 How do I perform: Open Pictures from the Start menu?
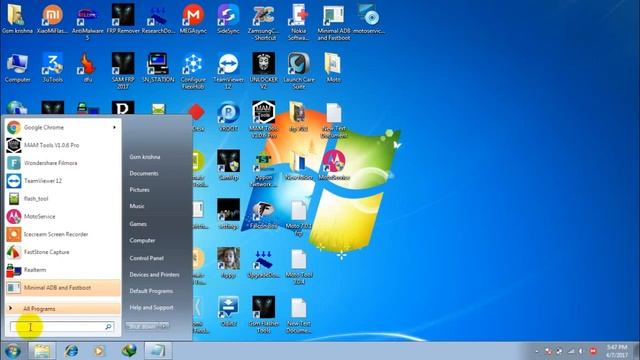(139, 190)
